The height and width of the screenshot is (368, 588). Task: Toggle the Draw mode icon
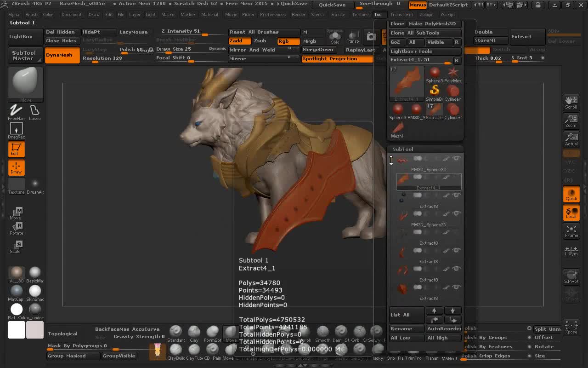click(x=16, y=167)
